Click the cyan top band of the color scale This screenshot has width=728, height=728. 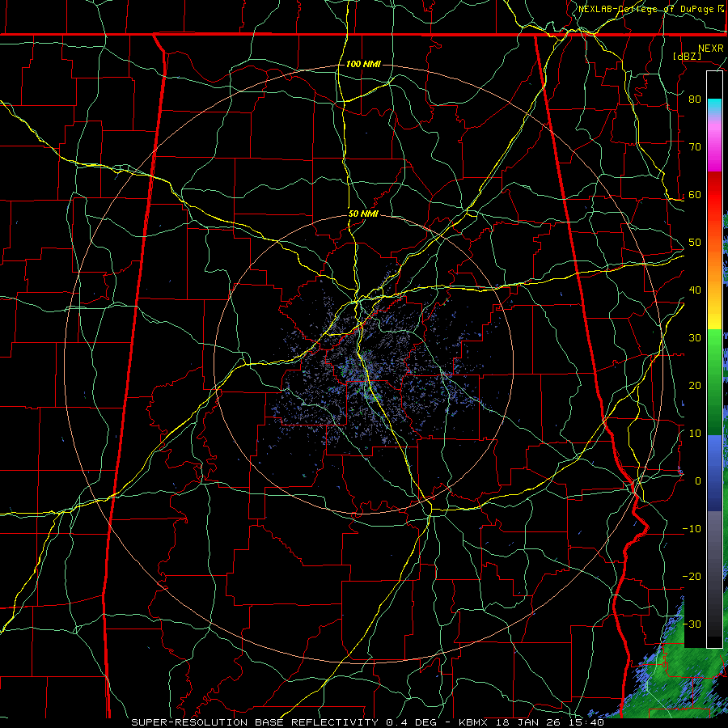point(714,106)
